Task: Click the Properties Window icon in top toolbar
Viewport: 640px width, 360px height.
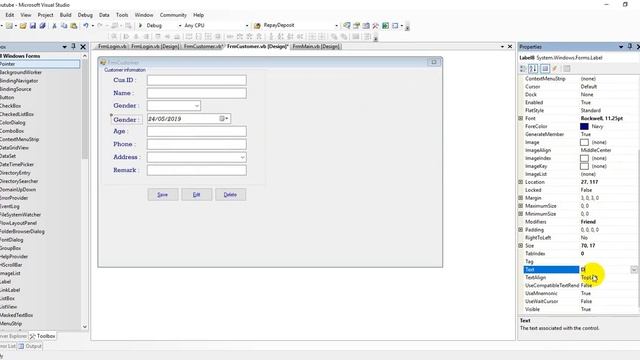Action: point(356,26)
